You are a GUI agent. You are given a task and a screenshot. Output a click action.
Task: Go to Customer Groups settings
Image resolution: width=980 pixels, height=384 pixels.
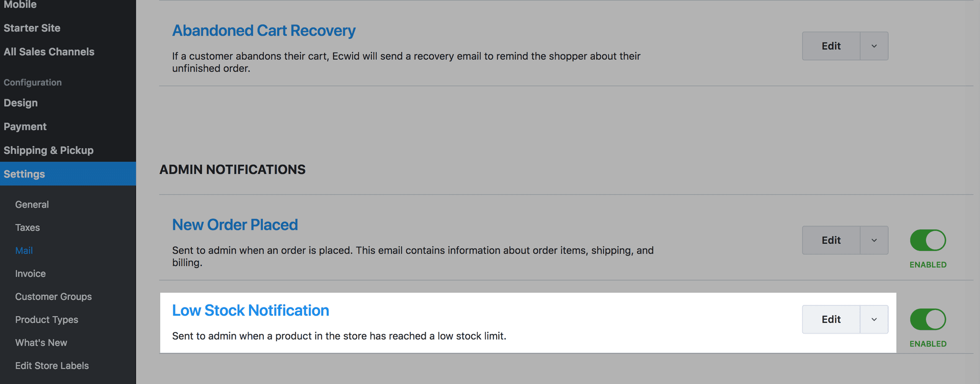(x=54, y=297)
